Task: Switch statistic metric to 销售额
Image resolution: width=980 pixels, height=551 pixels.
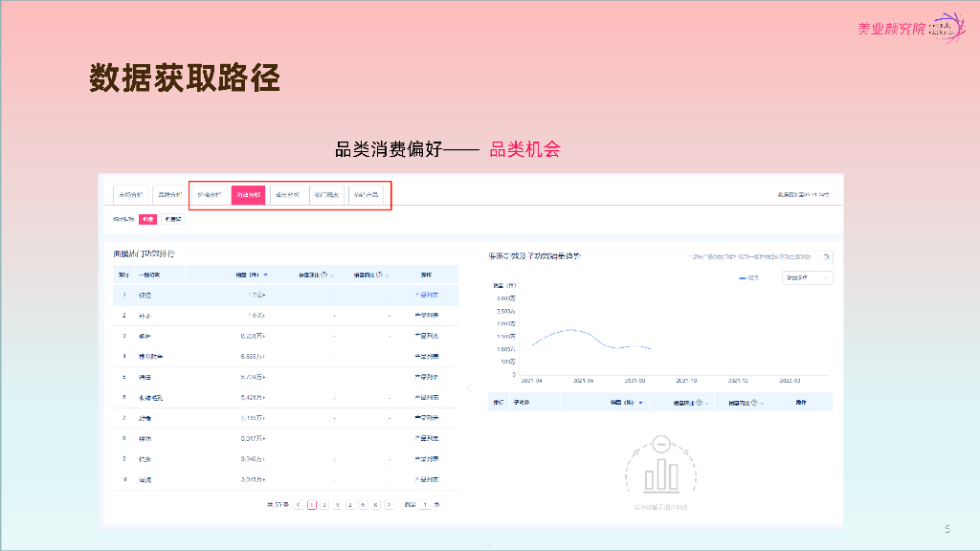Action: pyautogui.click(x=172, y=219)
